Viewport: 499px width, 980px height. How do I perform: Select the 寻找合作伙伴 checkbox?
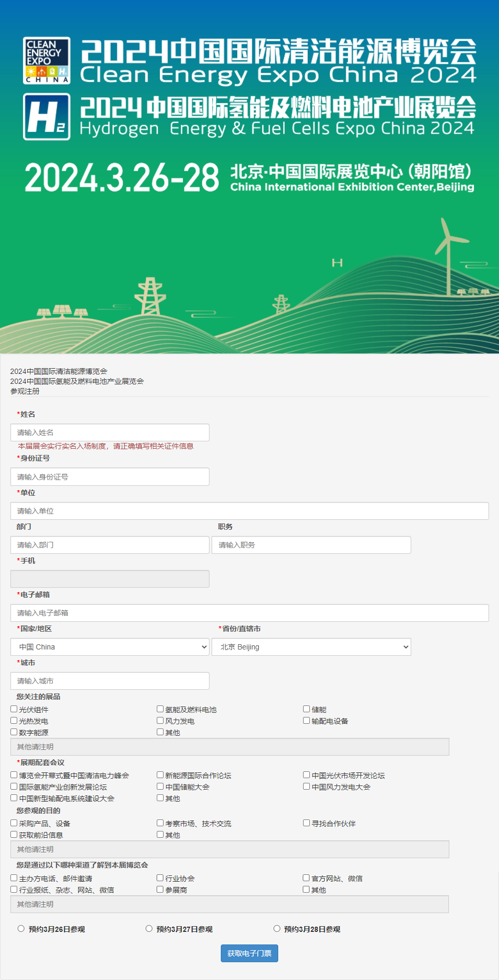[307, 823]
